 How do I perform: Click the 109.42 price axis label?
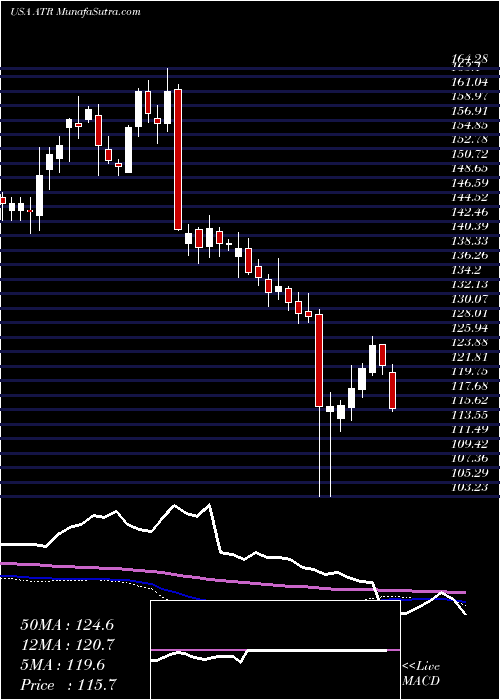(x=470, y=443)
